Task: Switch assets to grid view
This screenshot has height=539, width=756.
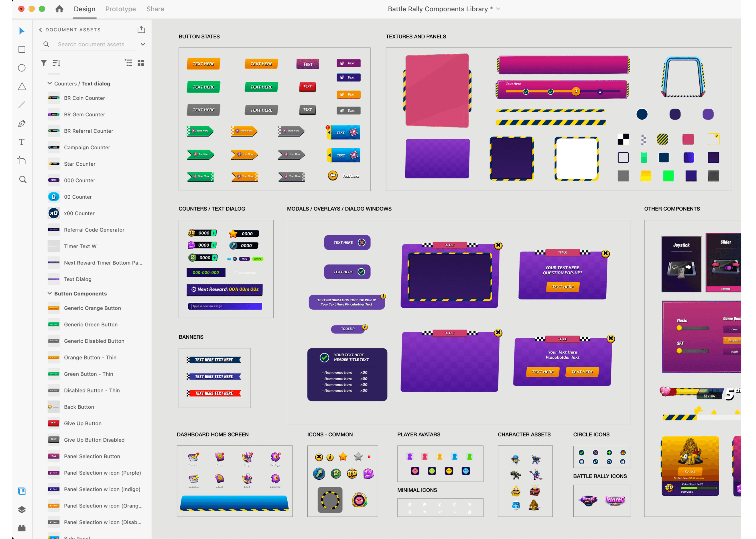Action: 141,63
